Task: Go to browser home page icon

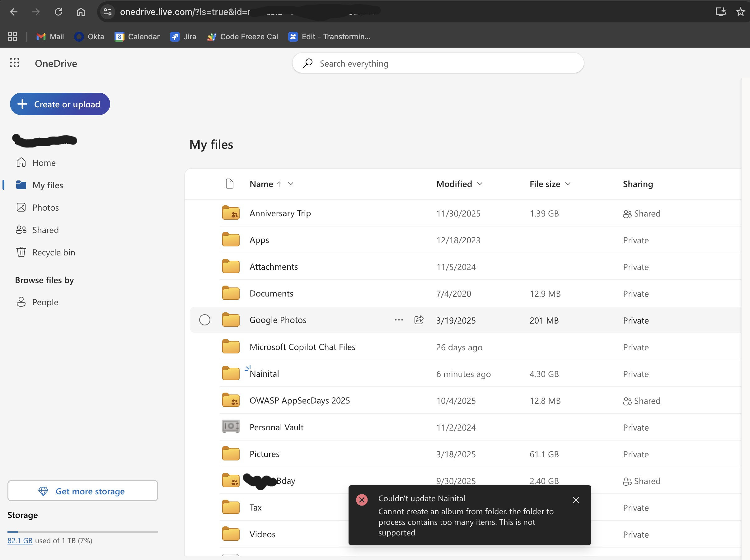Action: [x=81, y=12]
